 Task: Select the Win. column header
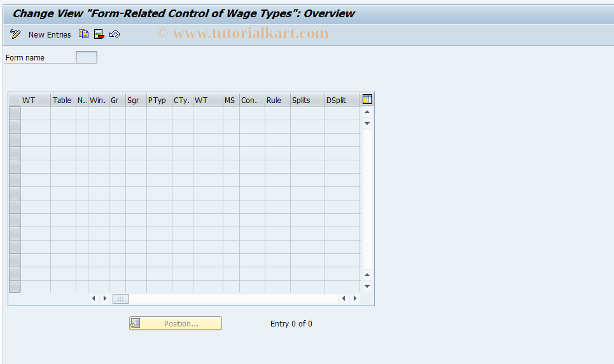[98, 101]
